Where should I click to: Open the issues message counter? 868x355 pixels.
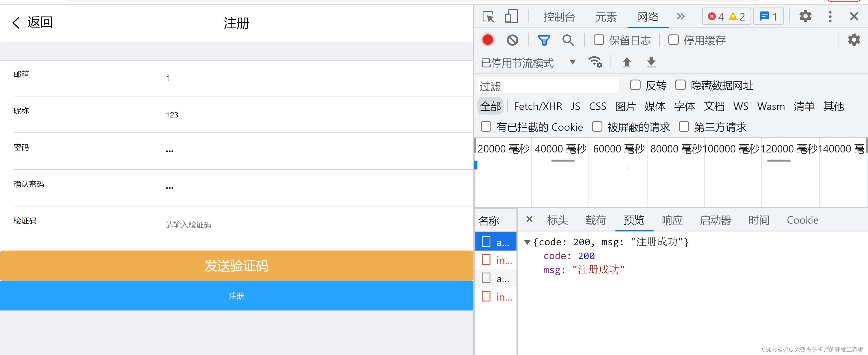[x=768, y=16]
